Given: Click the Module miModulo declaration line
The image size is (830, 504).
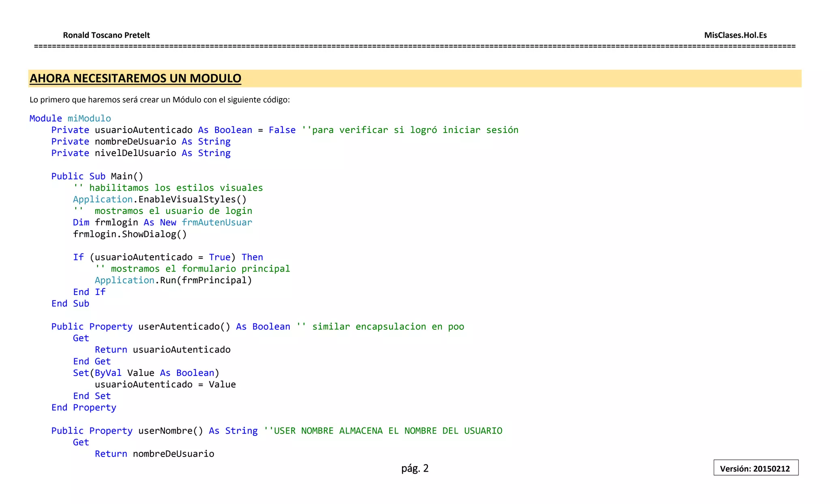Looking at the screenshot, I should [70, 118].
